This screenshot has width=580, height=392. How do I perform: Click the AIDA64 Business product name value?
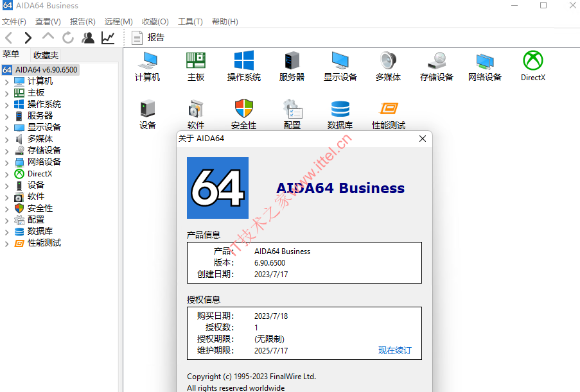[x=282, y=251]
